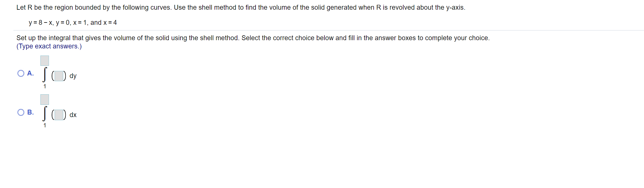
Task: Click the label A next to its radio button
Action: 30,73
